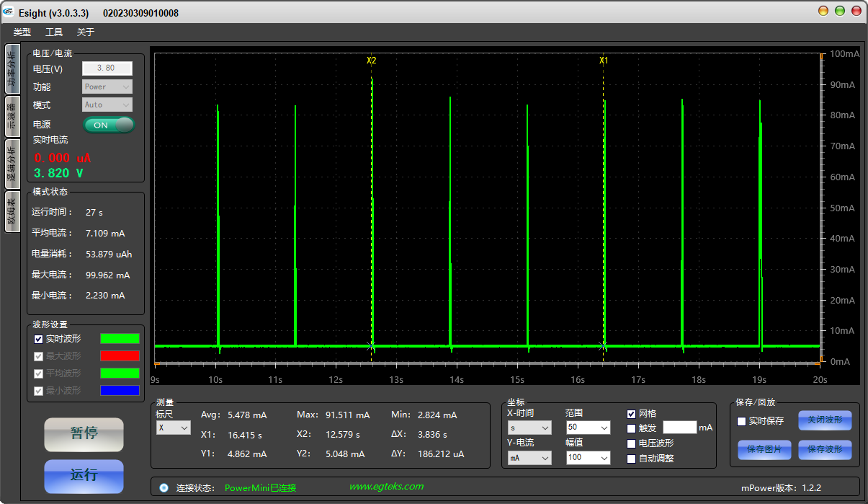
Task: Click the X2 cursor marker label
Action: point(372,61)
